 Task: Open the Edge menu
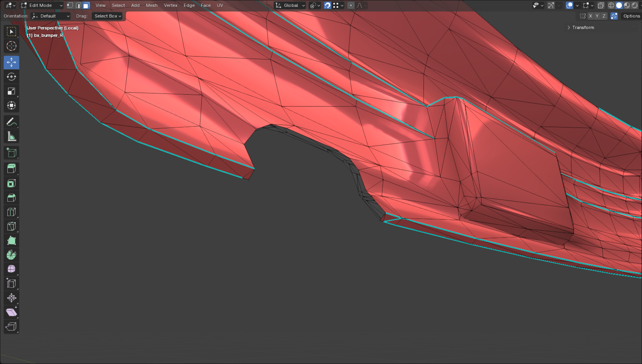[189, 5]
